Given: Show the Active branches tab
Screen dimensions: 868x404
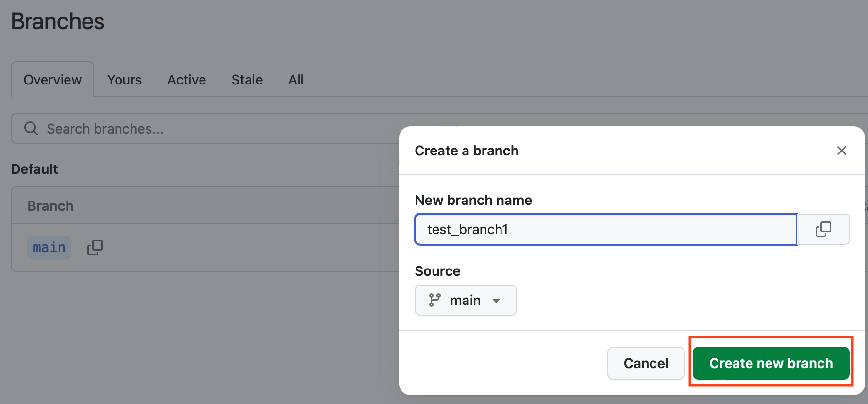Looking at the screenshot, I should 186,80.
